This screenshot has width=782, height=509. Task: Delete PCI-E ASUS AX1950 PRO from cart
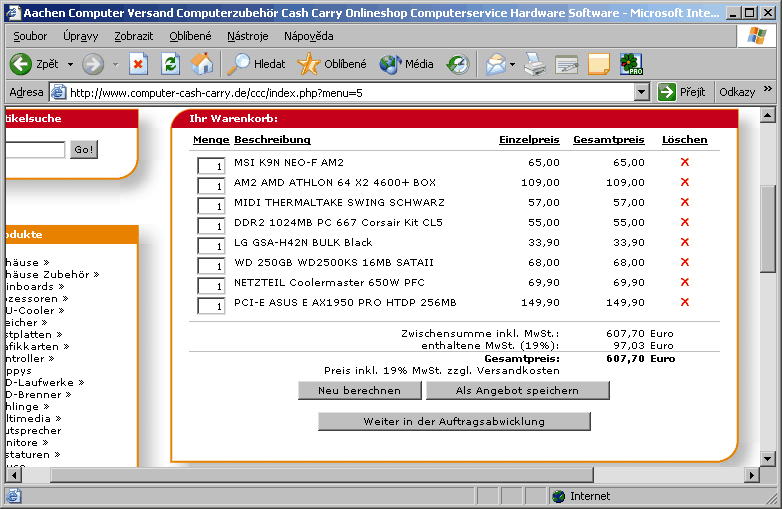point(685,302)
